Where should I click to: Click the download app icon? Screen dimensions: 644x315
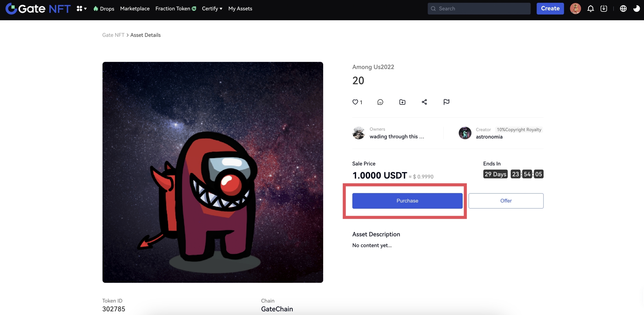tap(604, 9)
